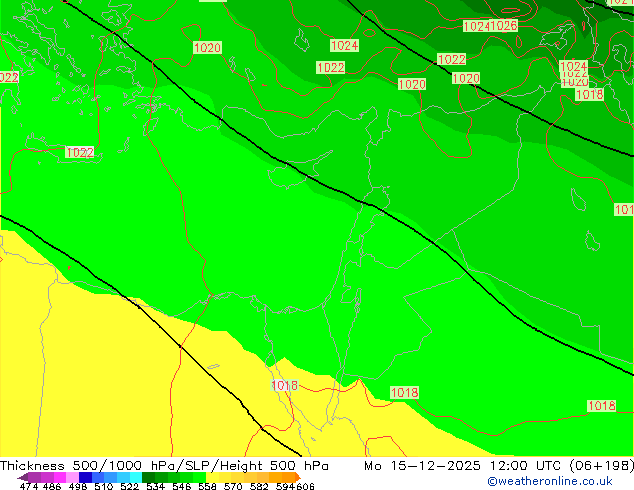
Task: Click the legend value 582
Action: coord(259,486)
